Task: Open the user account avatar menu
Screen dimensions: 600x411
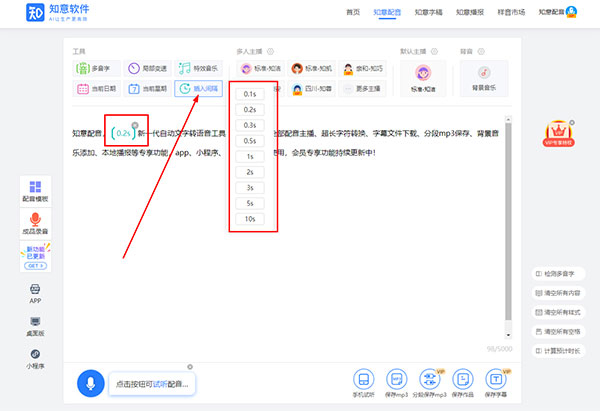Action: (571, 12)
